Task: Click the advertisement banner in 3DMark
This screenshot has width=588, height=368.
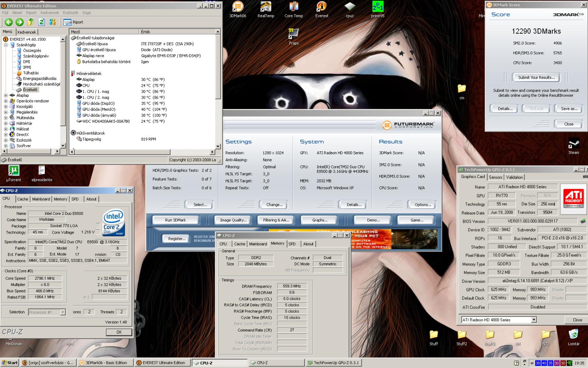Action: click(353, 239)
